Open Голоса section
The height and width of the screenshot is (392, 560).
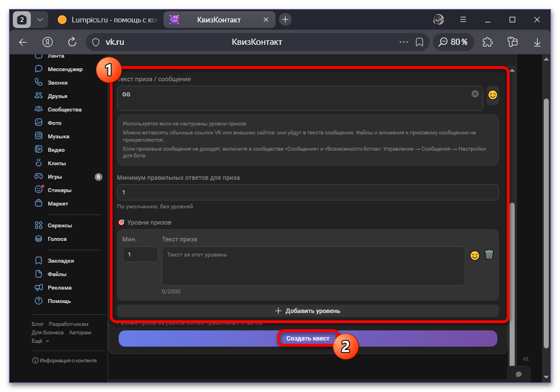tap(51, 239)
